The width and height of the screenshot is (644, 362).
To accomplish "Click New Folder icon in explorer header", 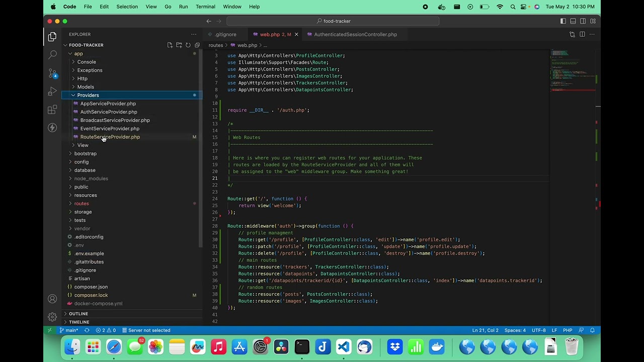I will pyautogui.click(x=179, y=45).
